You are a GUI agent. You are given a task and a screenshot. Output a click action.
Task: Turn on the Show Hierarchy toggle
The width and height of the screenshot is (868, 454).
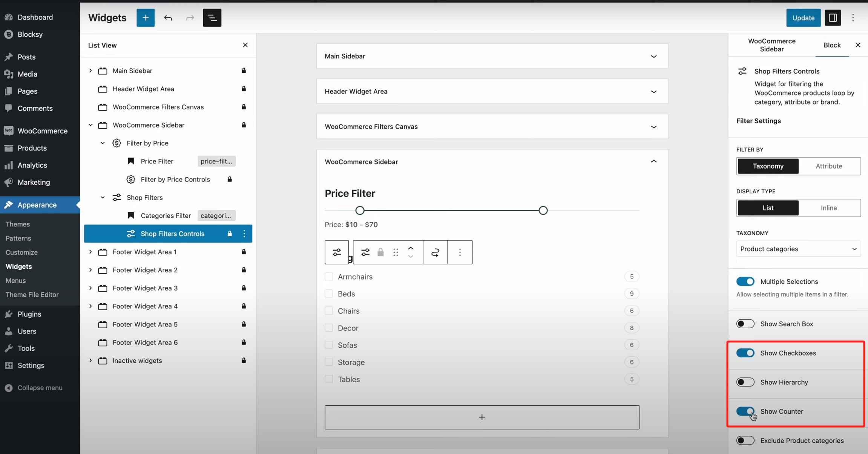click(x=745, y=382)
